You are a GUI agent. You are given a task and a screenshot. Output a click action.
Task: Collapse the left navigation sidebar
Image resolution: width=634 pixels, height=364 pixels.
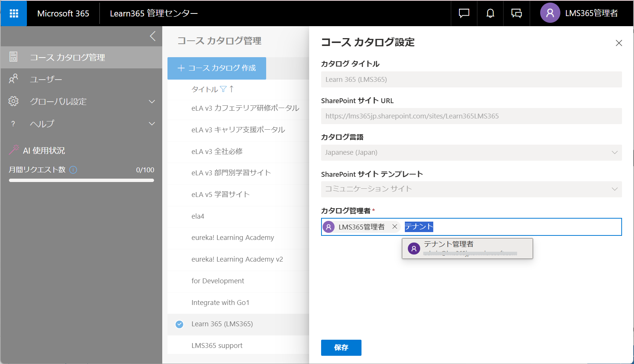pos(153,36)
